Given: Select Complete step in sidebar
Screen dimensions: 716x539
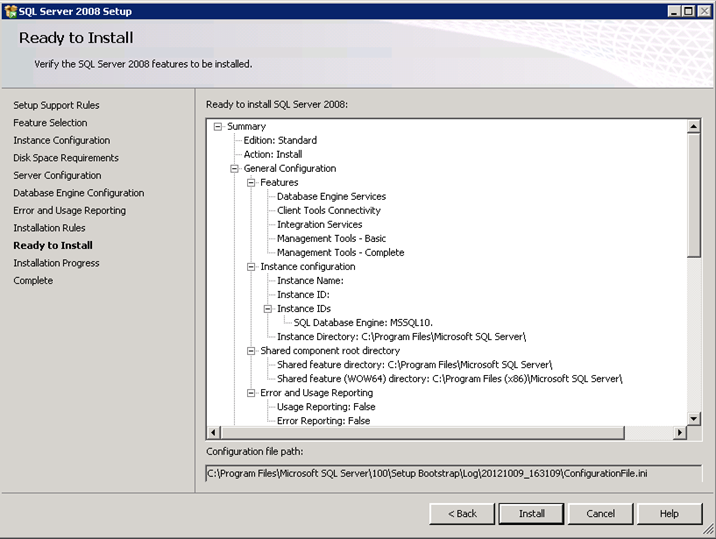Looking at the screenshot, I should tap(33, 280).
